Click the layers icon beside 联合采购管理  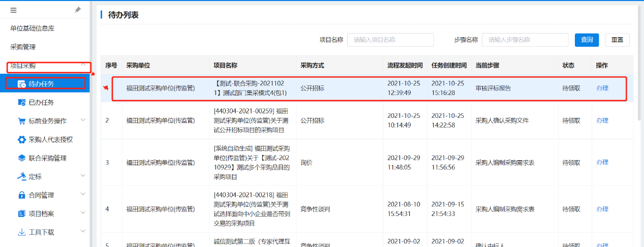click(x=22, y=158)
